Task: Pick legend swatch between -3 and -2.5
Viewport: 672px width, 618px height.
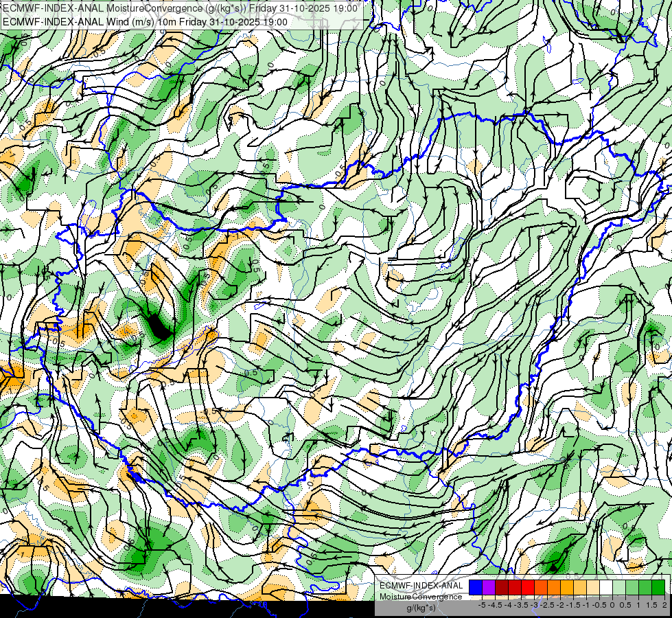Action: coord(541,588)
